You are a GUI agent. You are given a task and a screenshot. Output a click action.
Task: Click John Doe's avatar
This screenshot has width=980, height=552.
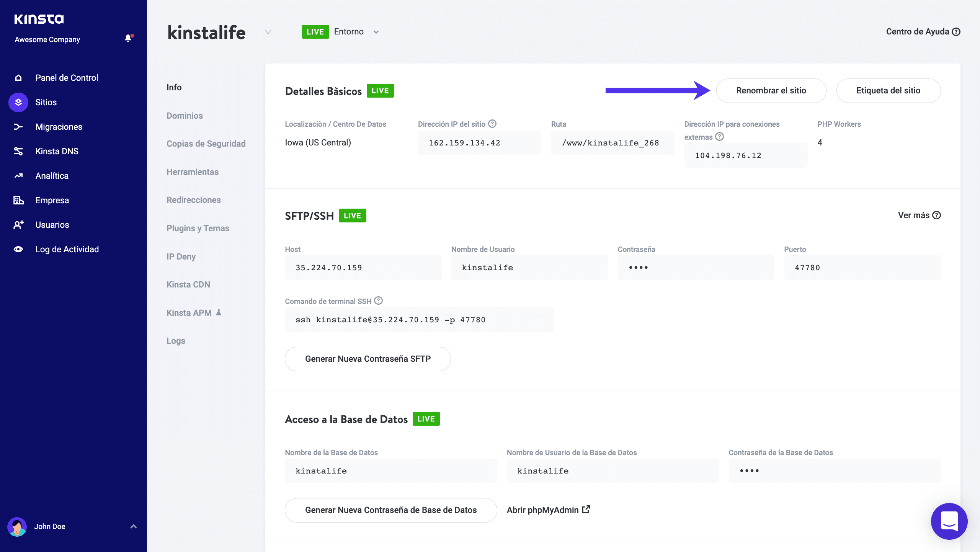click(x=17, y=527)
